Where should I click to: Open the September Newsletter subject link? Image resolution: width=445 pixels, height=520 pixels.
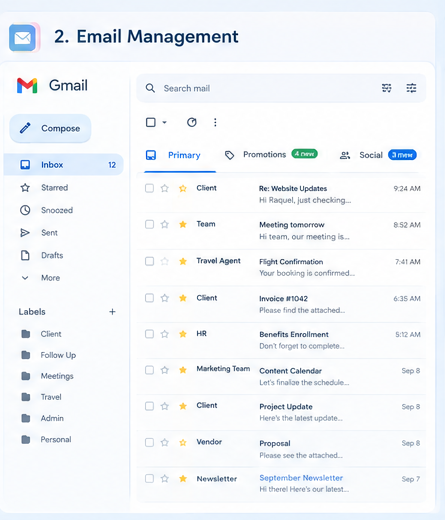coord(301,478)
